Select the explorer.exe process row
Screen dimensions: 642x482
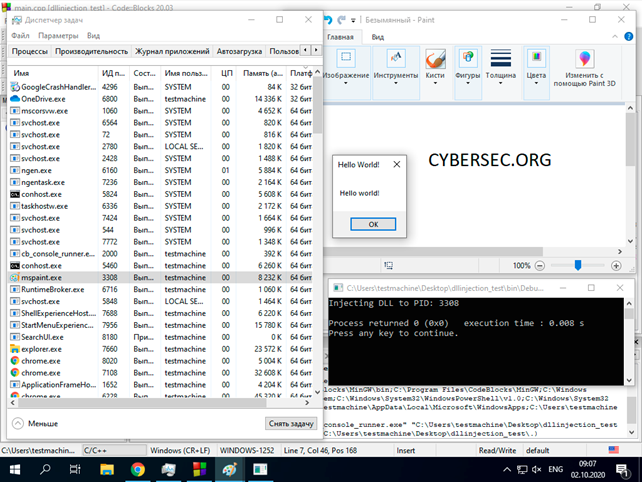[160, 349]
